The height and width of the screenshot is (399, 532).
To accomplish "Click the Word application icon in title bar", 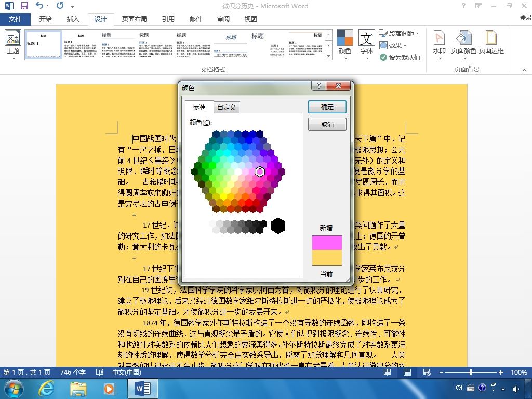I will 9,6.
